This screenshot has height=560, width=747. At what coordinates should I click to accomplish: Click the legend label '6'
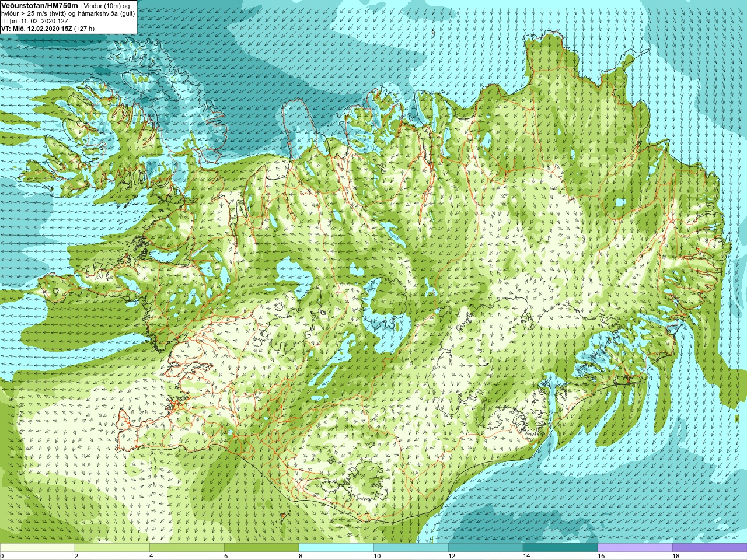(226, 556)
